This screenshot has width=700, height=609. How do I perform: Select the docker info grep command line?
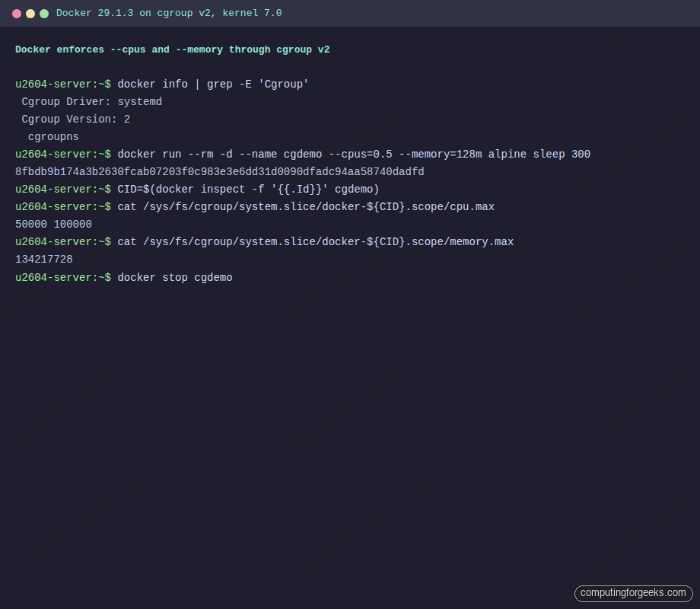pos(213,84)
